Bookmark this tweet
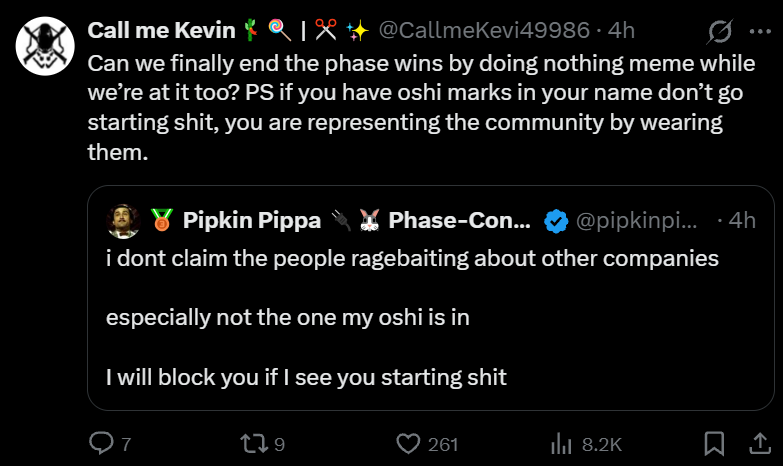The height and width of the screenshot is (466, 783). [x=714, y=444]
